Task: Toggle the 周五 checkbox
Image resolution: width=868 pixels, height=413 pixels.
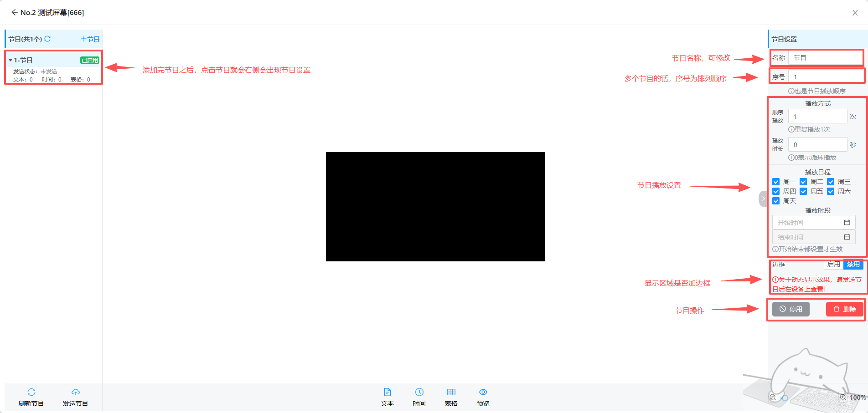Action: click(x=803, y=191)
